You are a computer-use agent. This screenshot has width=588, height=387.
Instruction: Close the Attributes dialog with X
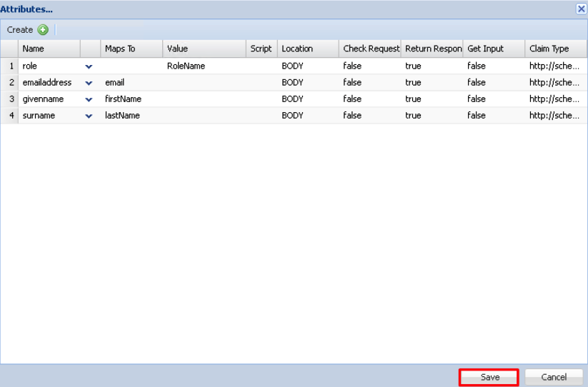581,9
